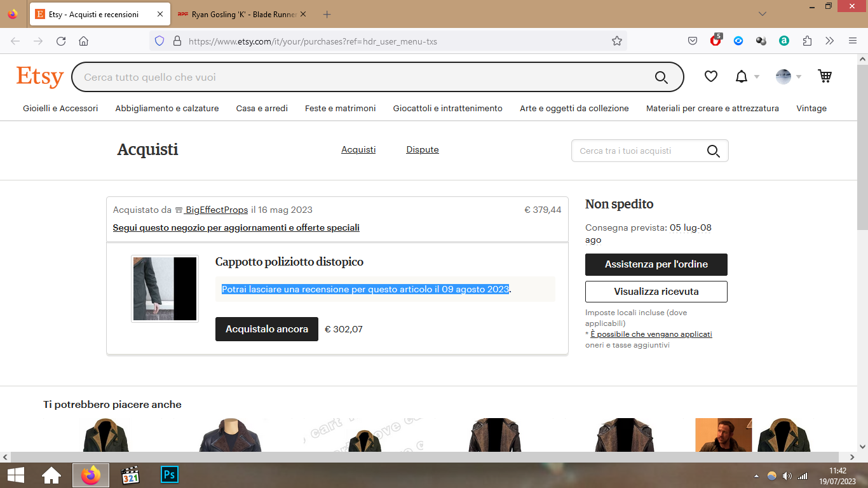Open the Firefox hamburger menu

[853, 41]
